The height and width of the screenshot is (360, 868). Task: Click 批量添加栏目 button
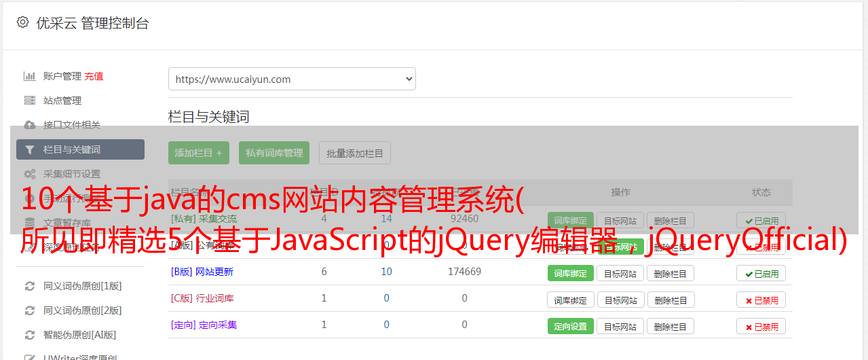[355, 153]
